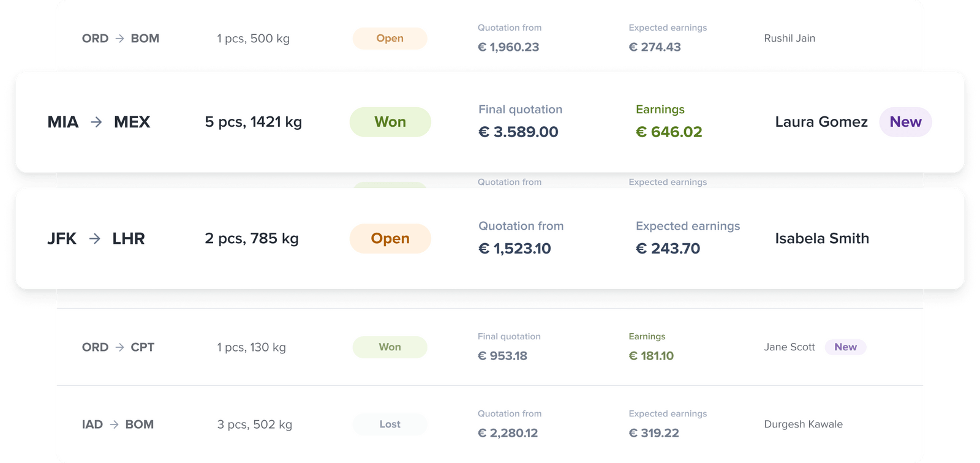Click the Lost status badge for IAD shipment

tap(390, 424)
